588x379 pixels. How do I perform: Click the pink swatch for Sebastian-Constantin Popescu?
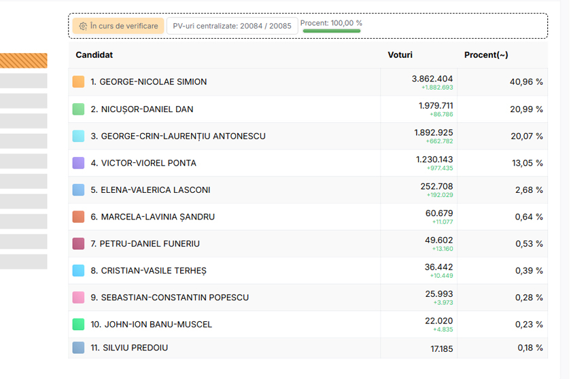point(78,297)
